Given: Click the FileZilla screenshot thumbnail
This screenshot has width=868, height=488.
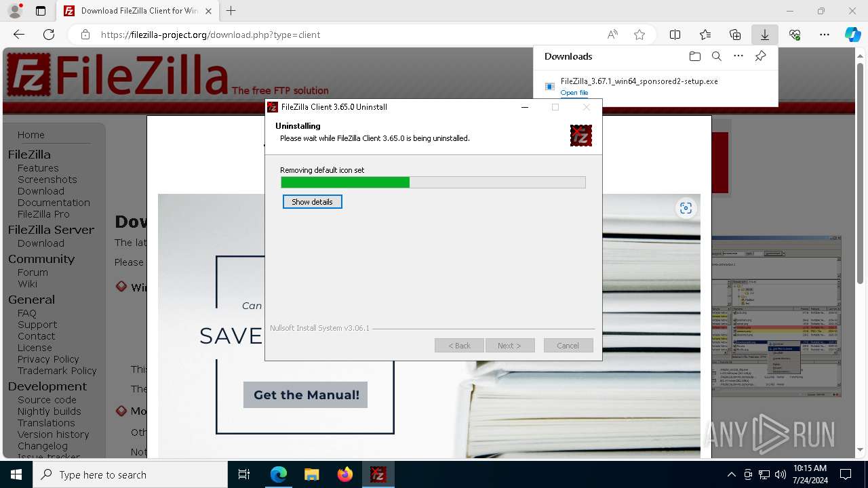Looking at the screenshot, I should click(776, 316).
